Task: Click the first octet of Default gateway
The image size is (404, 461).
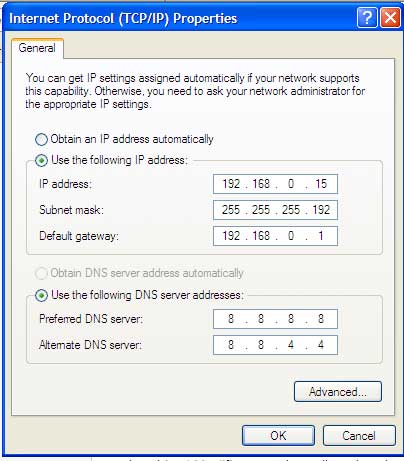Action: point(231,236)
